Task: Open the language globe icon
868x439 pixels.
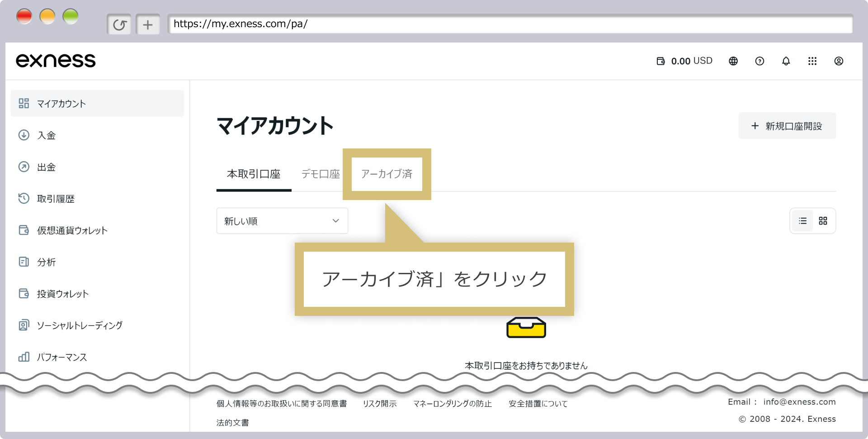Action: click(733, 61)
